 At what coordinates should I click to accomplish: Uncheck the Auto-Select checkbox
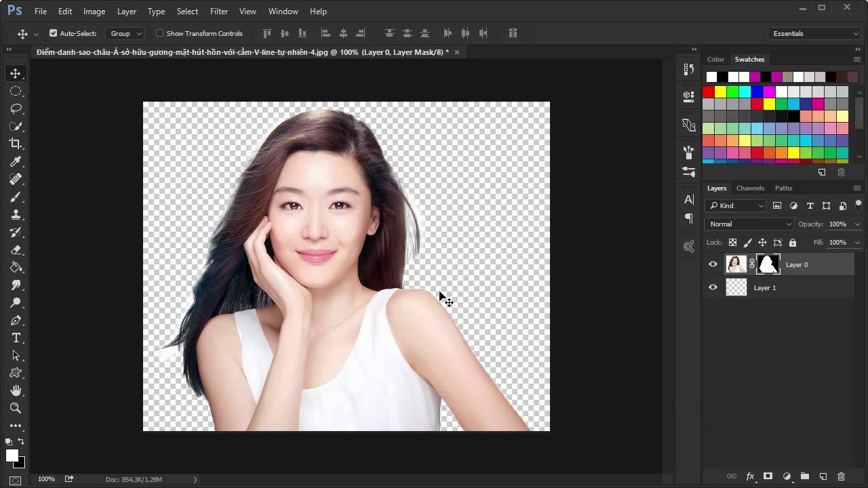point(54,33)
